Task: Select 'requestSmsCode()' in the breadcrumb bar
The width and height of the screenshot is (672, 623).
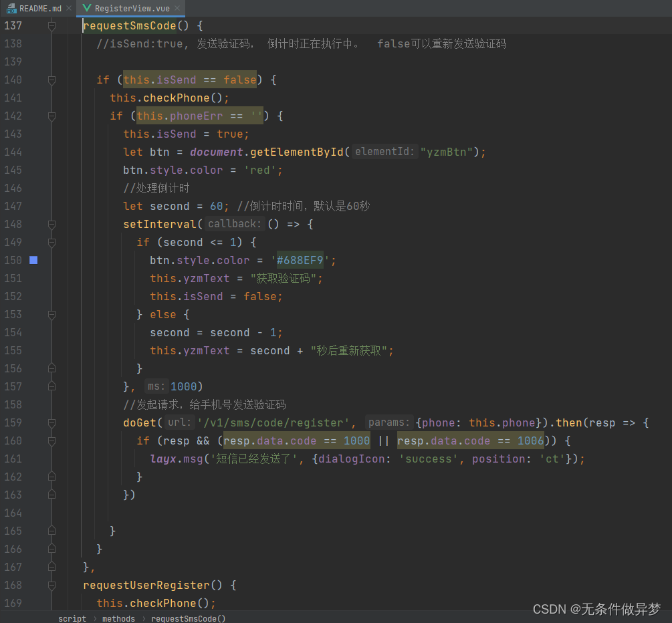Action: (x=188, y=618)
